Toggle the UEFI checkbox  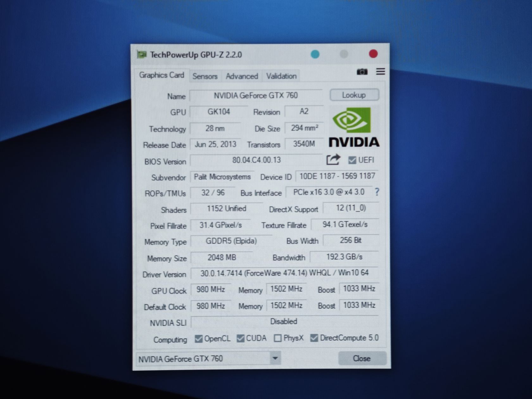point(352,160)
